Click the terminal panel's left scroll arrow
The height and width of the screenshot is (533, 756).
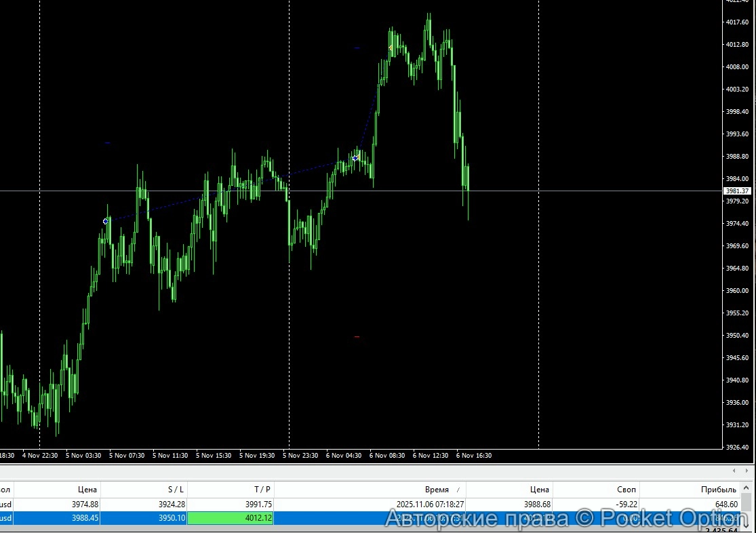tap(735, 471)
